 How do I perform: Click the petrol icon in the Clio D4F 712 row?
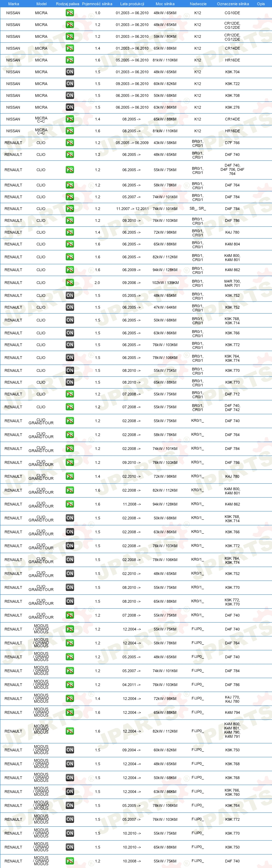[x=70, y=394]
